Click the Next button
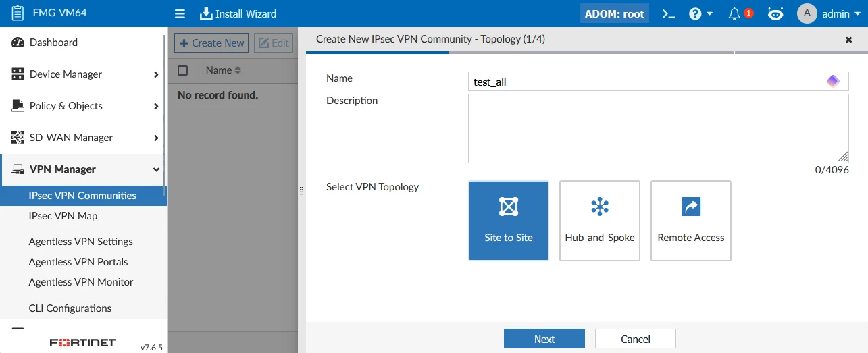Screen dimensions: 868x353 [544, 339]
